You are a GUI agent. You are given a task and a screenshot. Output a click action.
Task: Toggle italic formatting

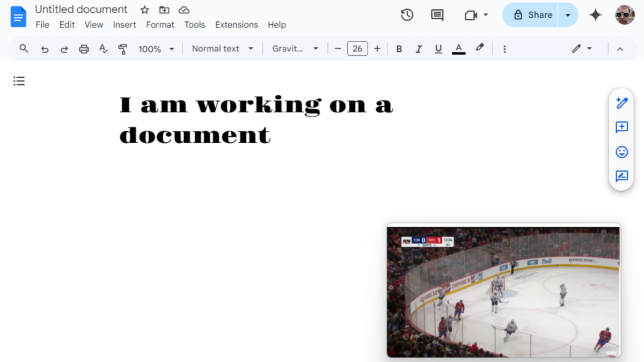coord(419,49)
